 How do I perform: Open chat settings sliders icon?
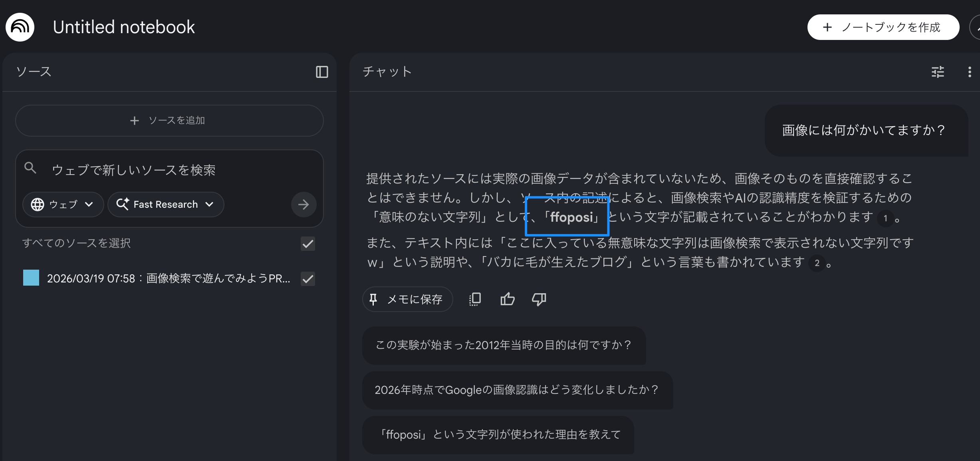938,72
